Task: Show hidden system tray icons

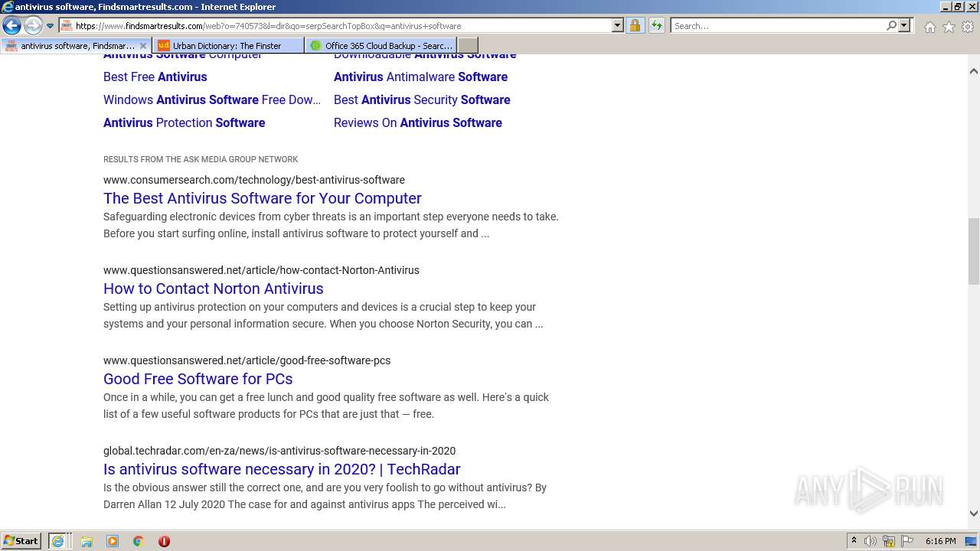Action: click(x=854, y=541)
